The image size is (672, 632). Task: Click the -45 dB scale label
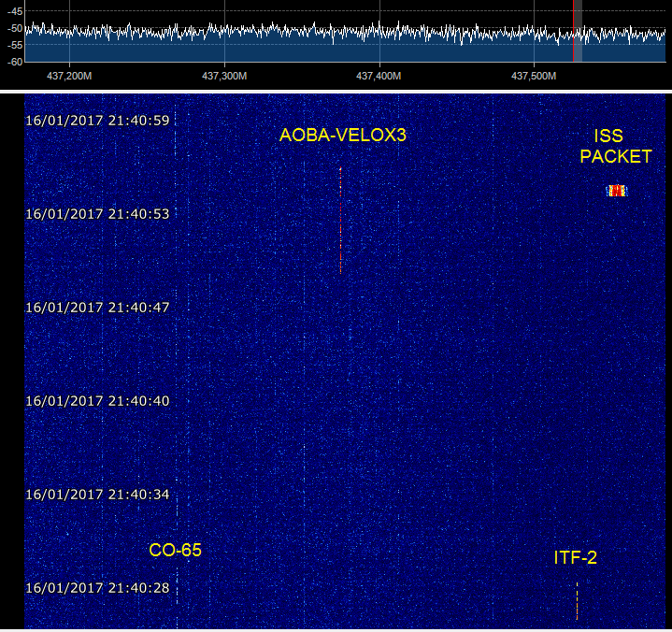15,11
